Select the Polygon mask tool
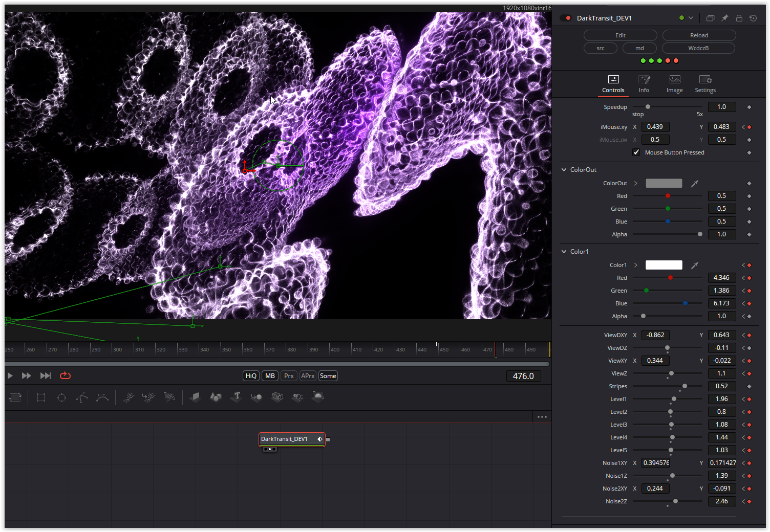The height and width of the screenshot is (532, 770). 82,397
